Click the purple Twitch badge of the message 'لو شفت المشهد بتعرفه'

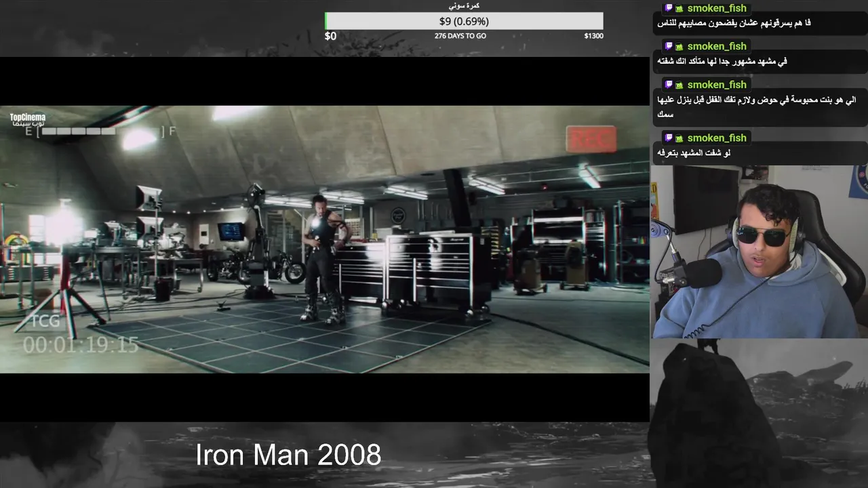coord(669,138)
